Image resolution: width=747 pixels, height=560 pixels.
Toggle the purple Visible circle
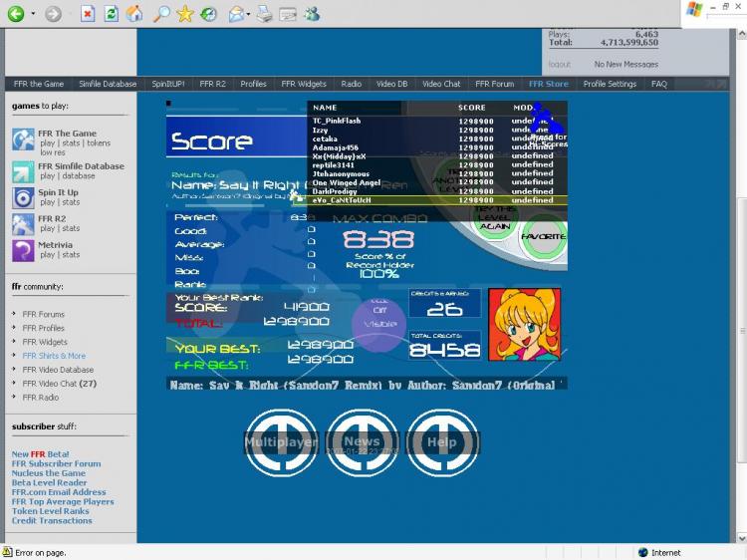pos(379,324)
